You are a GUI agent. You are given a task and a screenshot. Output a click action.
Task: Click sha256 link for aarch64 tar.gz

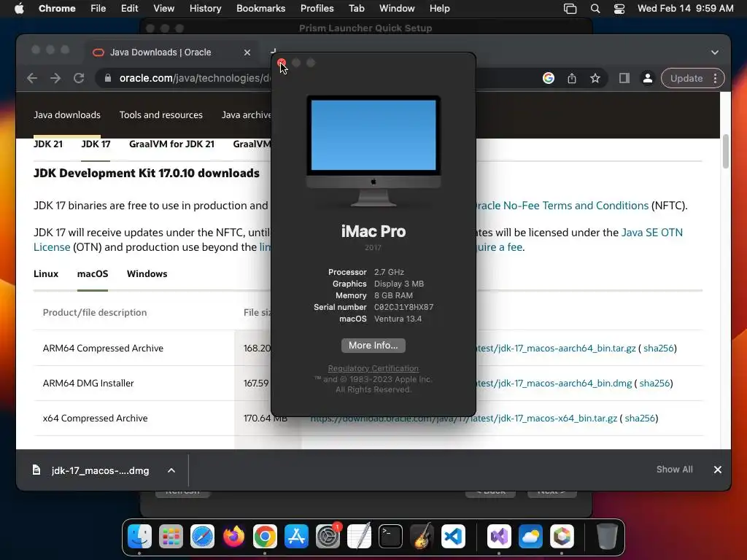pos(659,348)
